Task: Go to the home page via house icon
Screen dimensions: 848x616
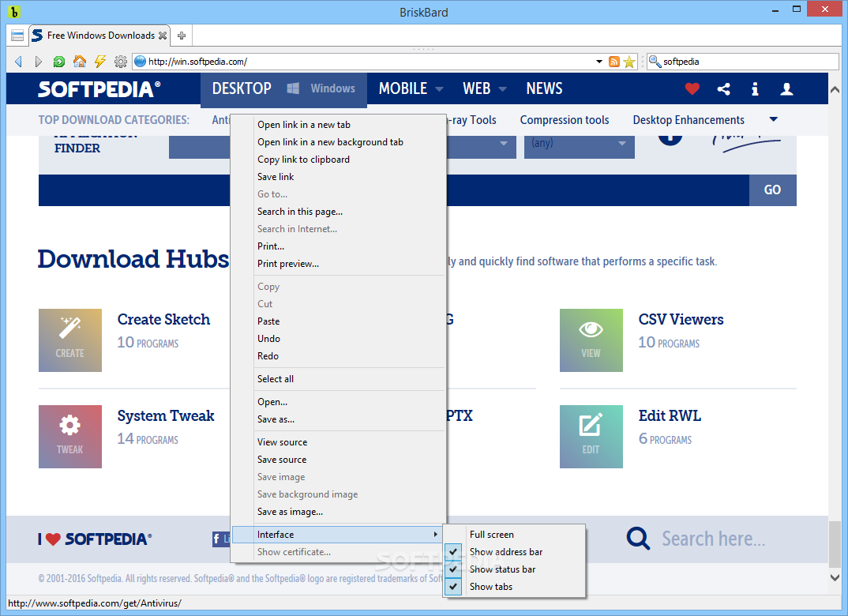Action: 80,62
